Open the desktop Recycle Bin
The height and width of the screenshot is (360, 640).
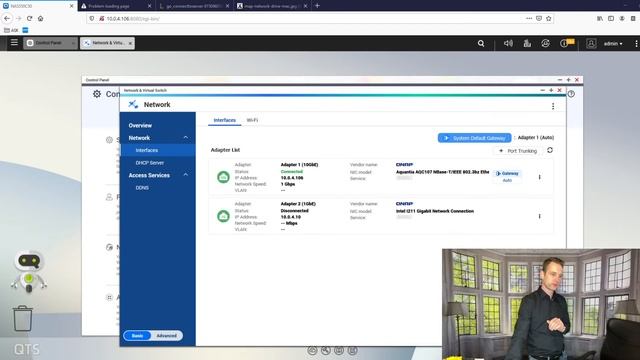[23, 318]
